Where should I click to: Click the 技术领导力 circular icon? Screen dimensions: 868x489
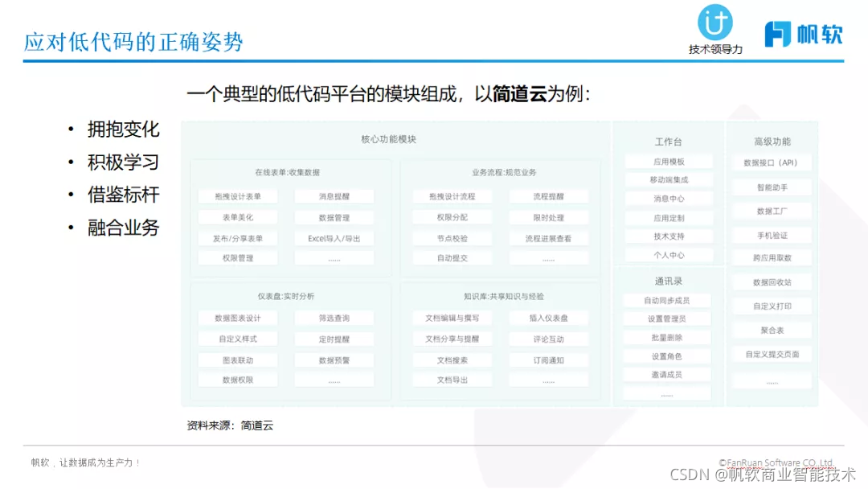(714, 24)
